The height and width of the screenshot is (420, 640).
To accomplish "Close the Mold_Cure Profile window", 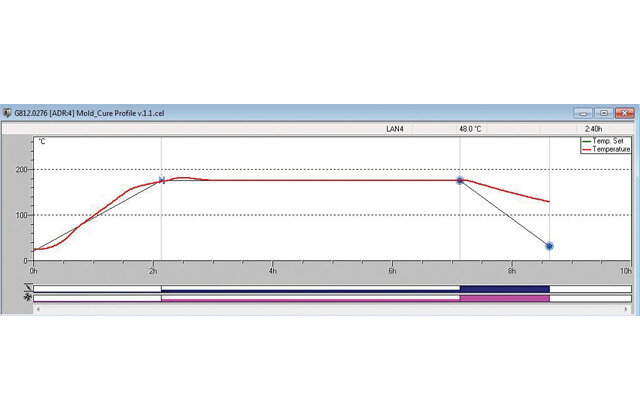I will pos(624,113).
